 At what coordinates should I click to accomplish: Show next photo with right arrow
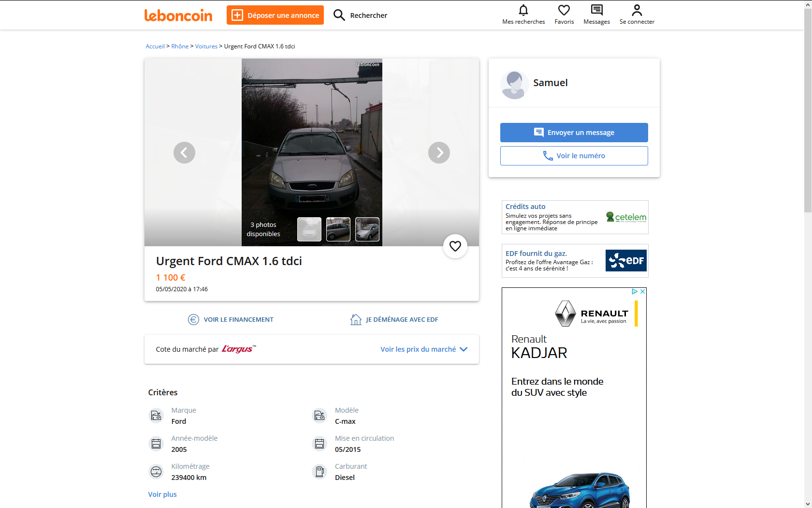[x=439, y=152]
